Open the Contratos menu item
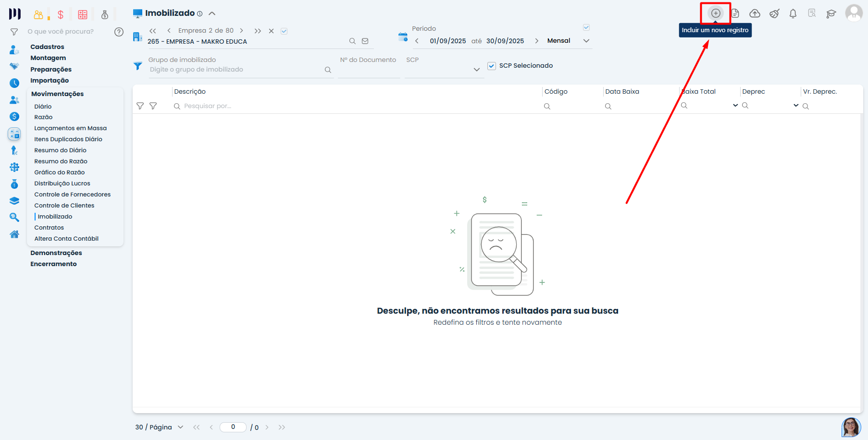868x440 pixels. 49,228
